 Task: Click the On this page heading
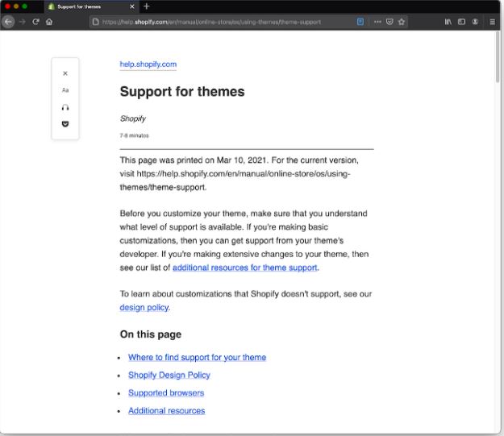tap(151, 334)
